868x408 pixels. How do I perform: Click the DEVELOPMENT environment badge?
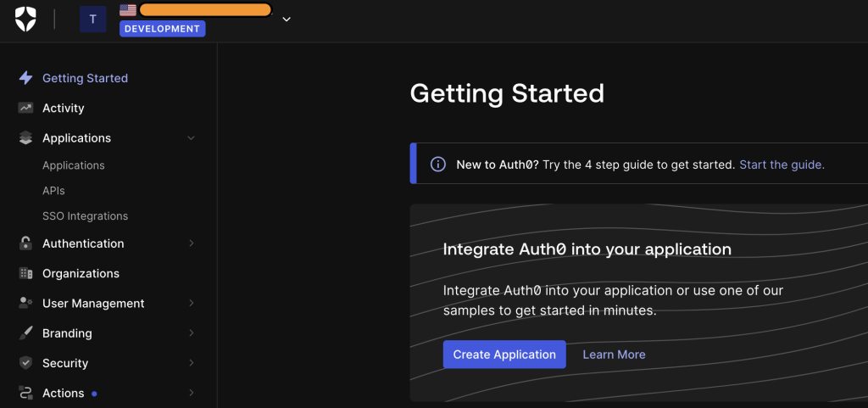(x=162, y=29)
